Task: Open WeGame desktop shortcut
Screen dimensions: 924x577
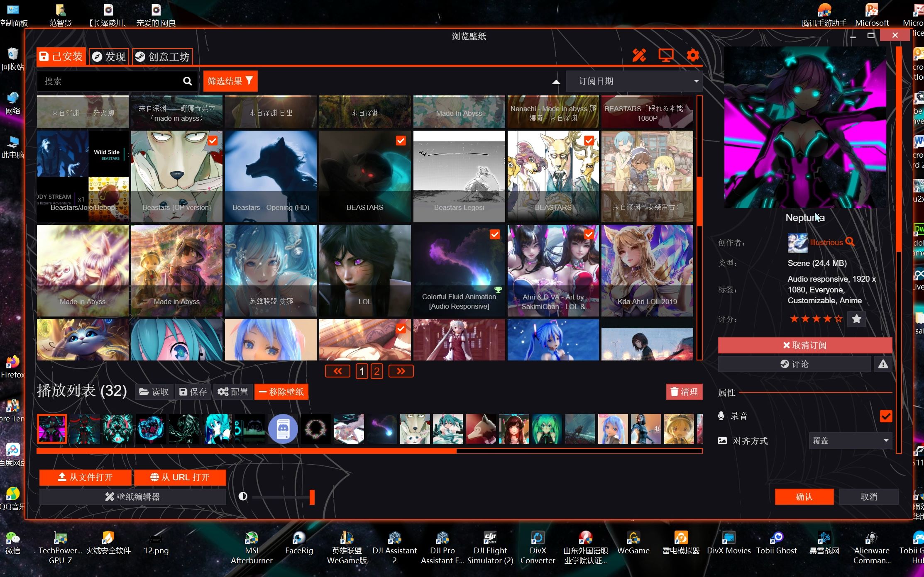Action: click(x=633, y=543)
